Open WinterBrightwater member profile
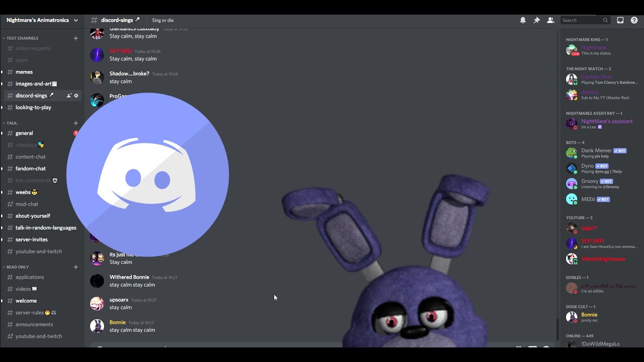The height and width of the screenshot is (362, 644). [x=602, y=259]
